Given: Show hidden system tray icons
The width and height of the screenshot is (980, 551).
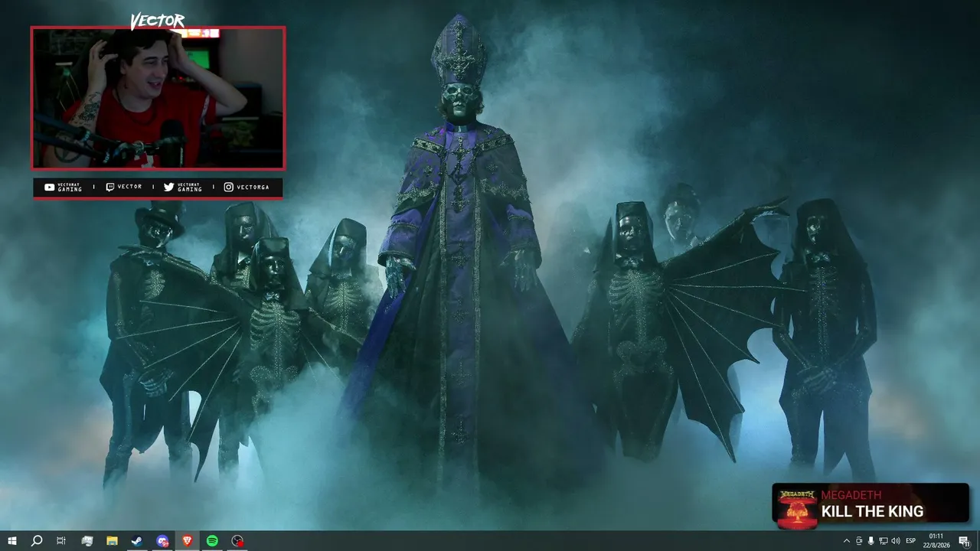Looking at the screenshot, I should point(846,541).
